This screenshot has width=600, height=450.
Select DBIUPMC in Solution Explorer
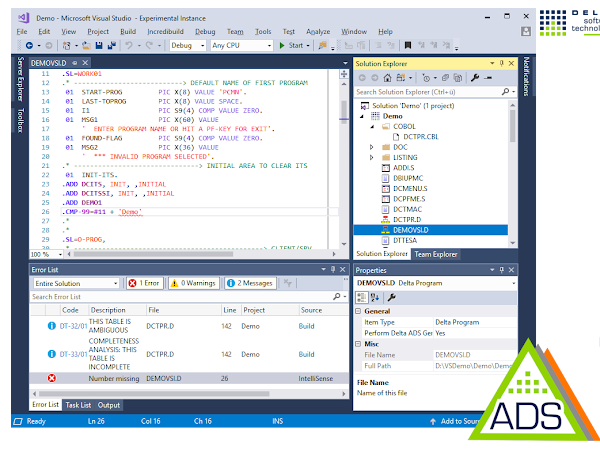click(x=408, y=178)
